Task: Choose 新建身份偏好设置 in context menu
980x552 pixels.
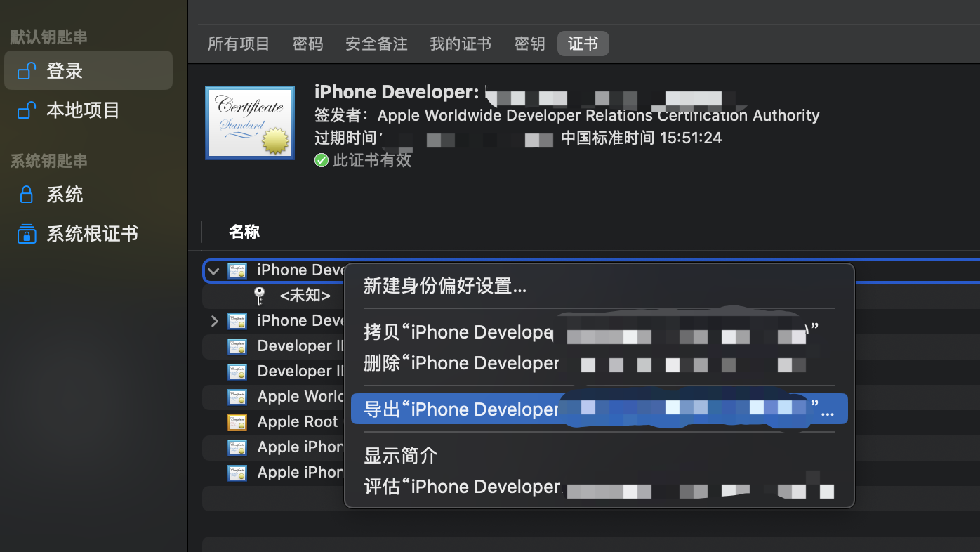Action: (x=445, y=286)
